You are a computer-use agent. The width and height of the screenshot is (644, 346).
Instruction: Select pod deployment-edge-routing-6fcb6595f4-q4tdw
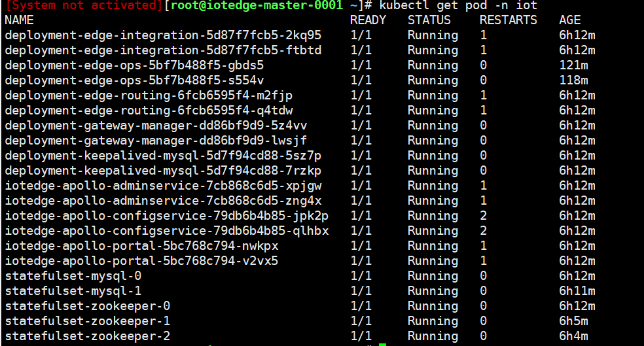[149, 111]
